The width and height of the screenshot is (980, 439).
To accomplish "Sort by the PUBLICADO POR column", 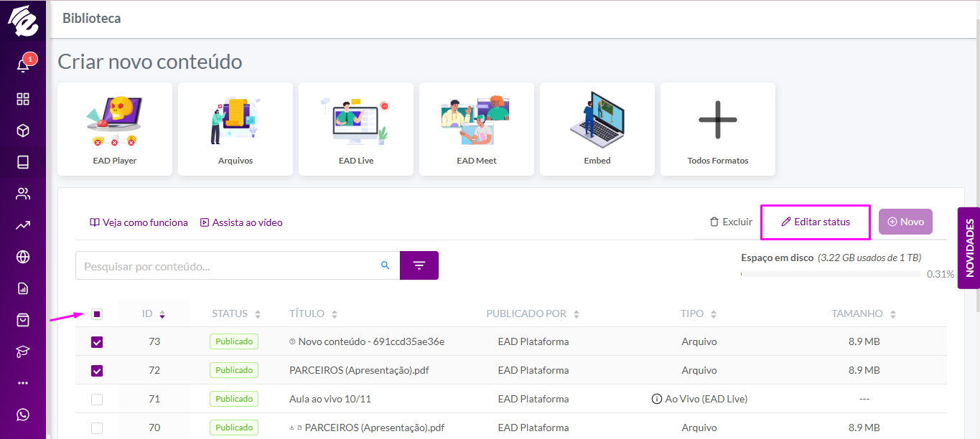I will (x=532, y=313).
